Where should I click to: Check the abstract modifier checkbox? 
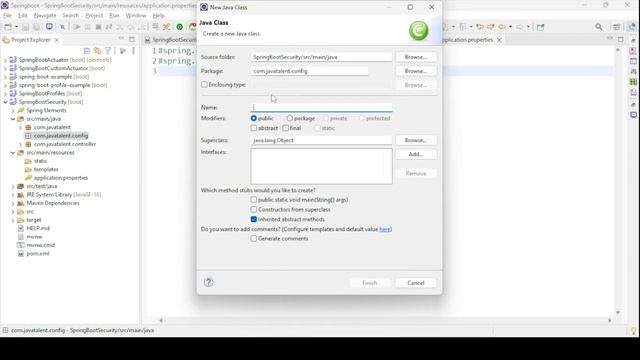(x=254, y=128)
